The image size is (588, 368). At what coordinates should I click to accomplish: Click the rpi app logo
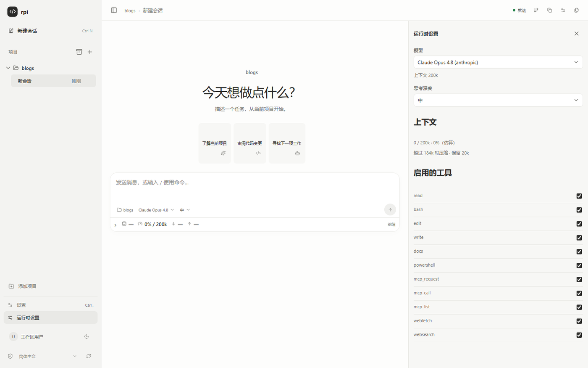tap(13, 12)
